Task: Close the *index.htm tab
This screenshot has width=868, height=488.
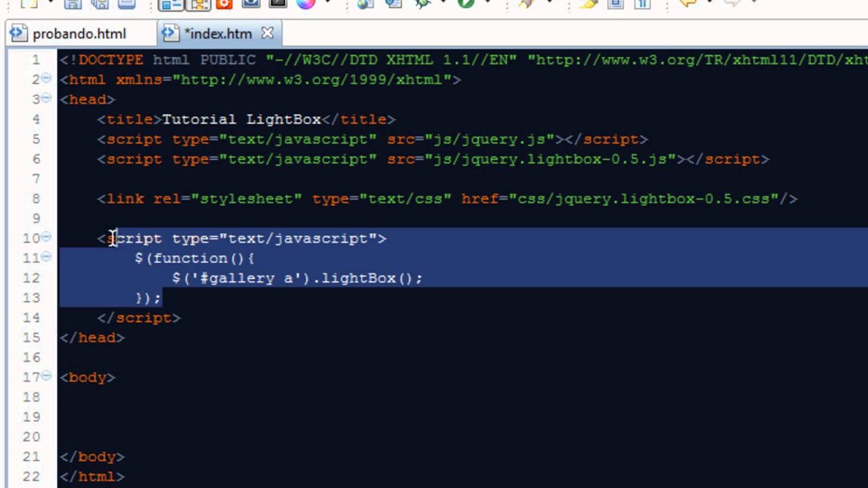Action: click(267, 33)
